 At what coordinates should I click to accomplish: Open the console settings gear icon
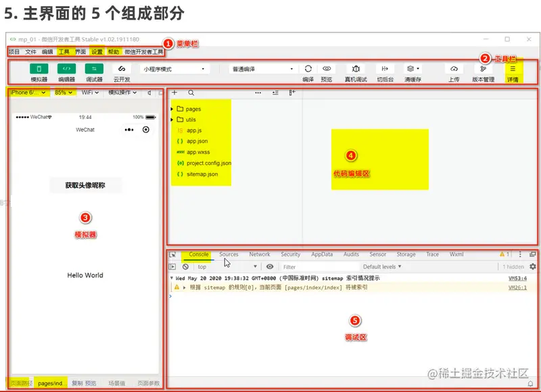click(x=533, y=266)
